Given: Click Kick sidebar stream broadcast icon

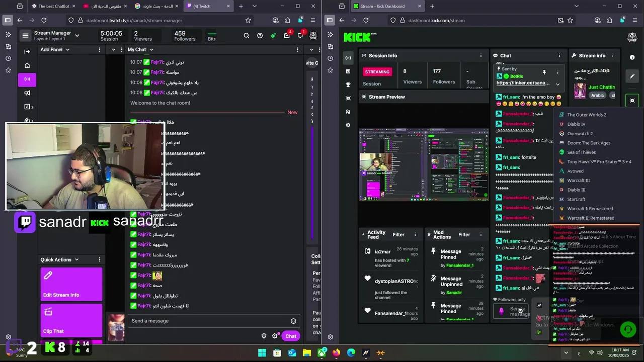Looking at the screenshot, I should (348, 58).
